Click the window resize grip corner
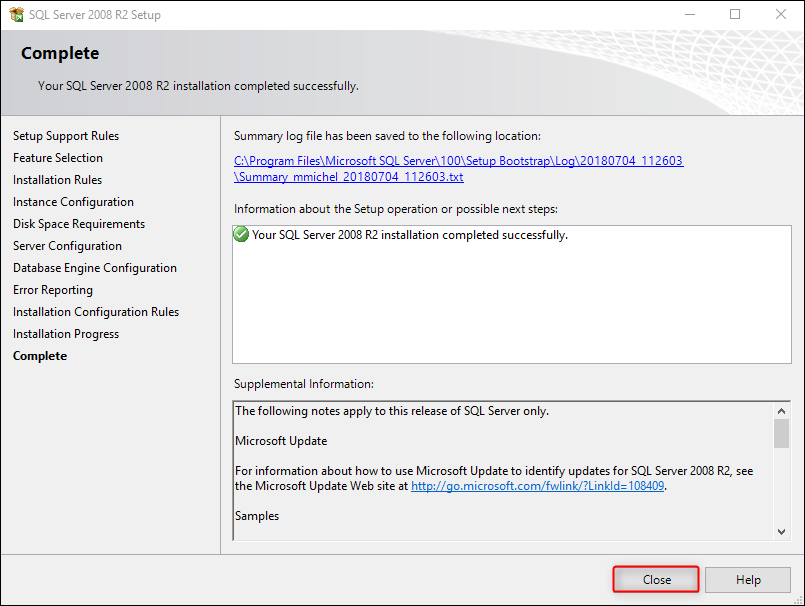805x606 pixels. pyautogui.click(x=797, y=599)
